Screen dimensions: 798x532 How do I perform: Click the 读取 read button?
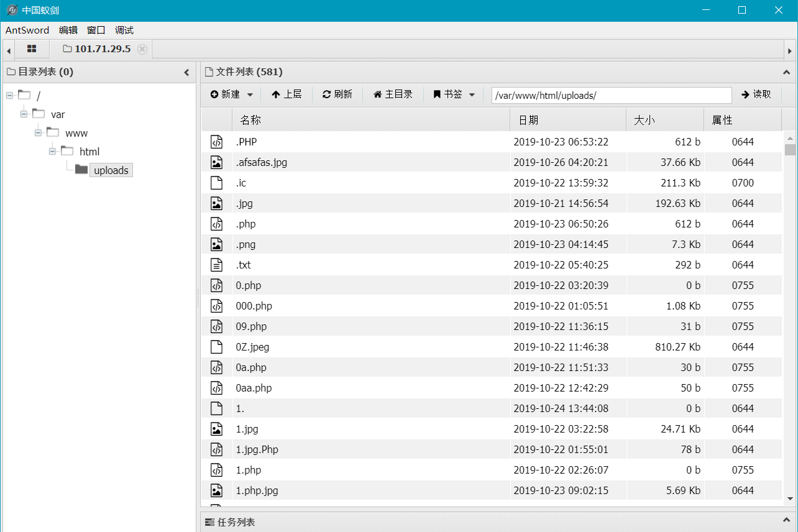click(756, 94)
